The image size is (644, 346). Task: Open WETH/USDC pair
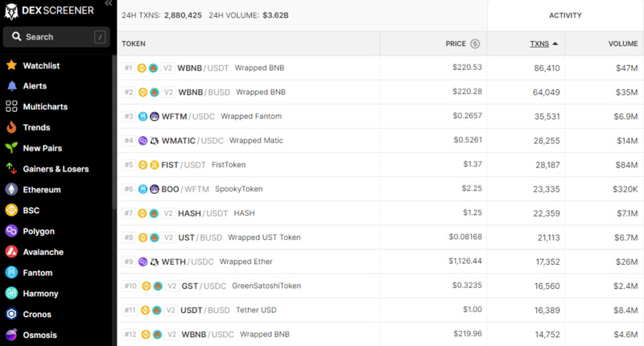[380, 262]
